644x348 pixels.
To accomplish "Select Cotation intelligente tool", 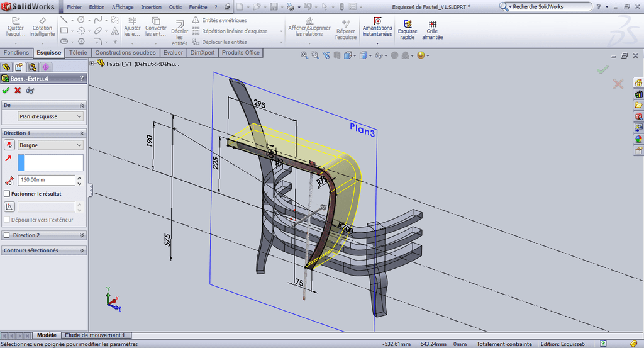I will point(42,27).
